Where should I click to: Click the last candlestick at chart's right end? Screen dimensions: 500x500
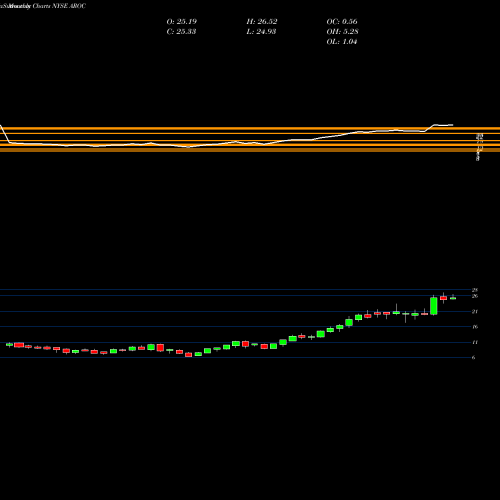[453, 298]
